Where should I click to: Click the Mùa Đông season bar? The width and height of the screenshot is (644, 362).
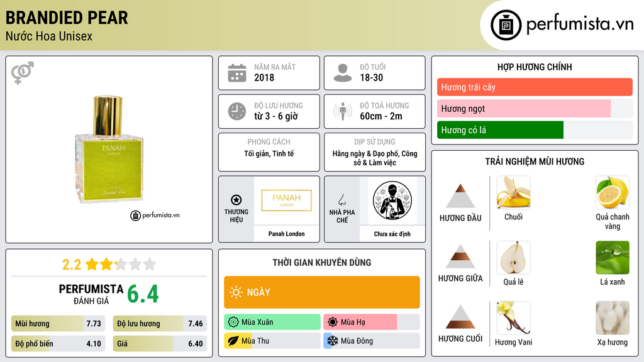372,341
